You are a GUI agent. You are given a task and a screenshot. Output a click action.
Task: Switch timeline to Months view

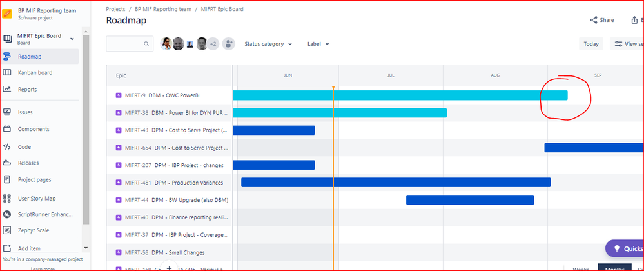coord(614,268)
